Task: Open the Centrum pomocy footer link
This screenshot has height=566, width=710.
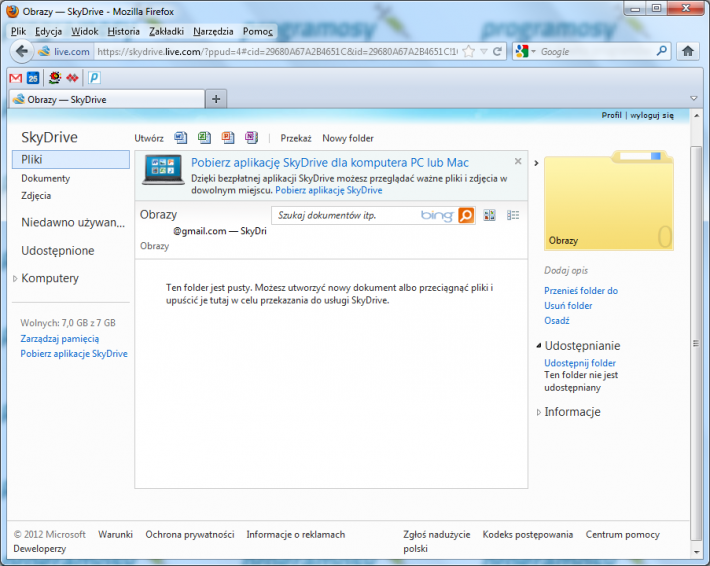Action: tap(622, 534)
